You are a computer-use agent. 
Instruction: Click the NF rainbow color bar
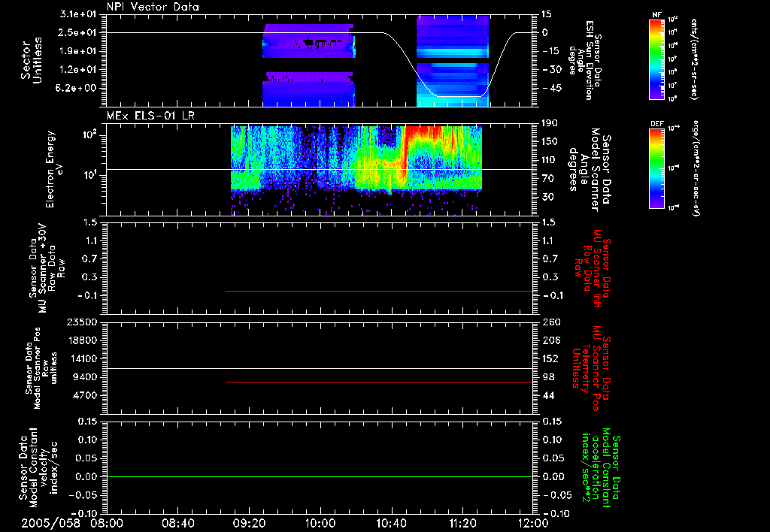657,59
